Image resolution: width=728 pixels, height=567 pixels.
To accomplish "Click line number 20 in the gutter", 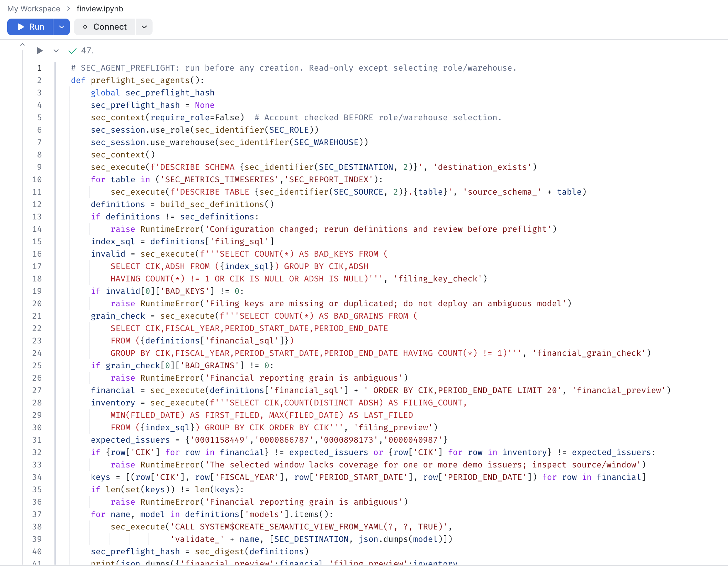I will click(x=37, y=303).
